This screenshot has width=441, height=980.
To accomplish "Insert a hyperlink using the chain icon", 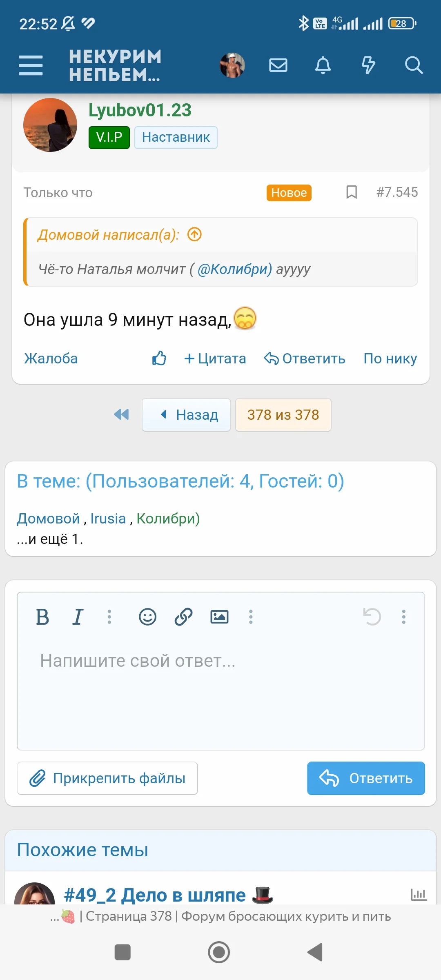I will click(x=183, y=617).
